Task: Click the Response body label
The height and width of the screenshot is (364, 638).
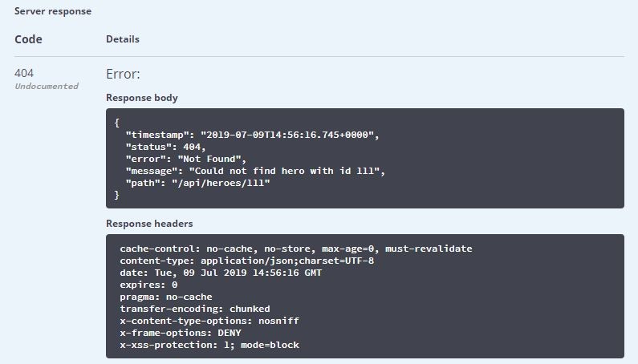Action: click(x=141, y=98)
